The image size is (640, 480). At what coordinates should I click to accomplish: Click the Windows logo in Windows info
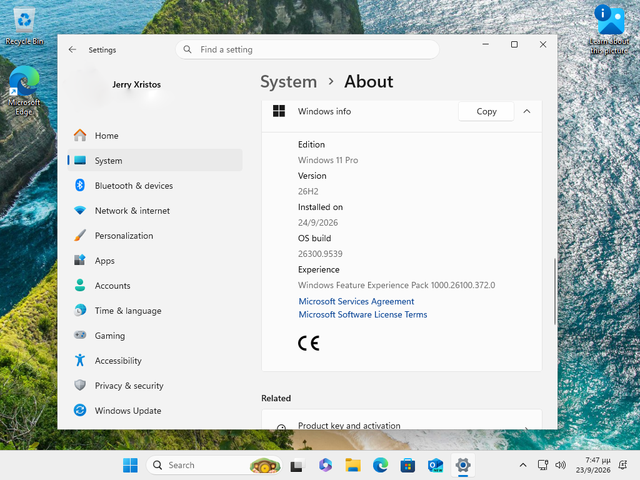pos(279,111)
